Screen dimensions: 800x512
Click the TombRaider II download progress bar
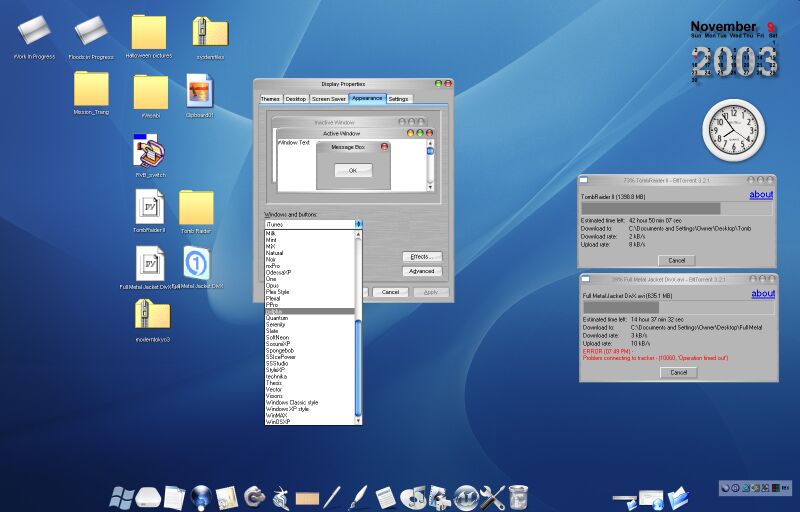point(677,208)
